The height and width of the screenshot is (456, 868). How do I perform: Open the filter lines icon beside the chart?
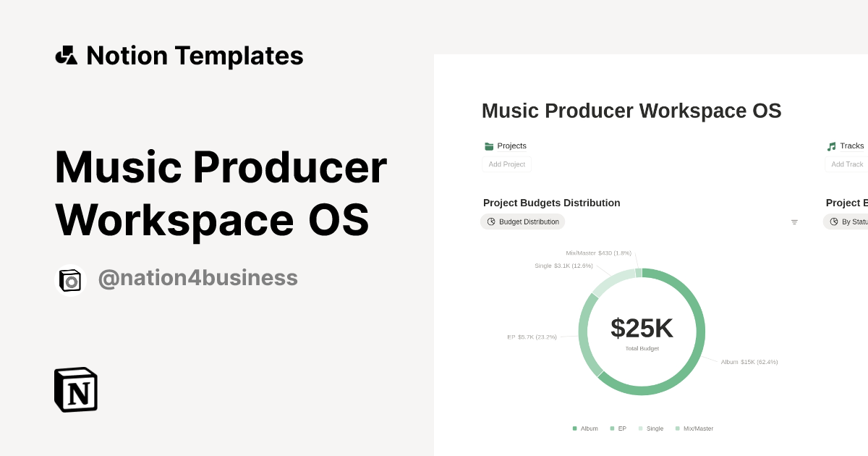click(794, 222)
